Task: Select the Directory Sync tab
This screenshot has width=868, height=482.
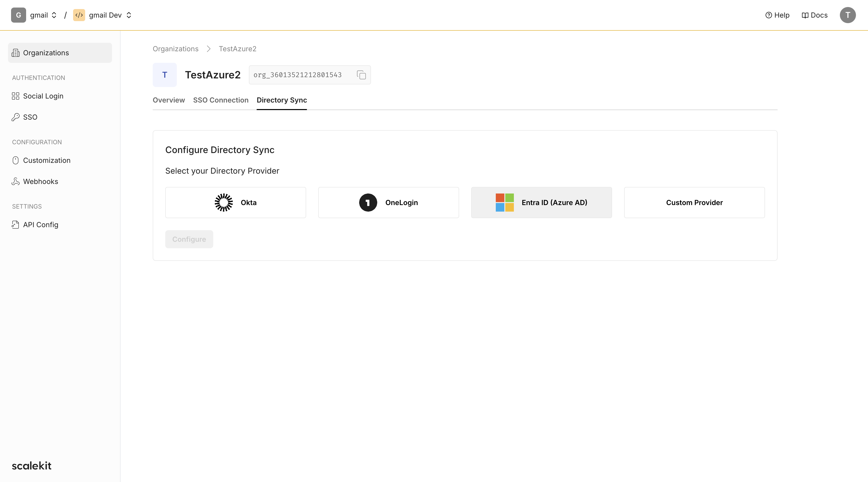Action: (x=282, y=100)
